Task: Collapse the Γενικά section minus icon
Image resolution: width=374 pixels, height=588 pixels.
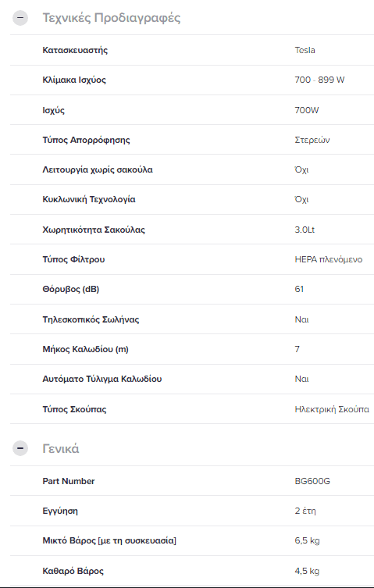Action: click(20, 448)
